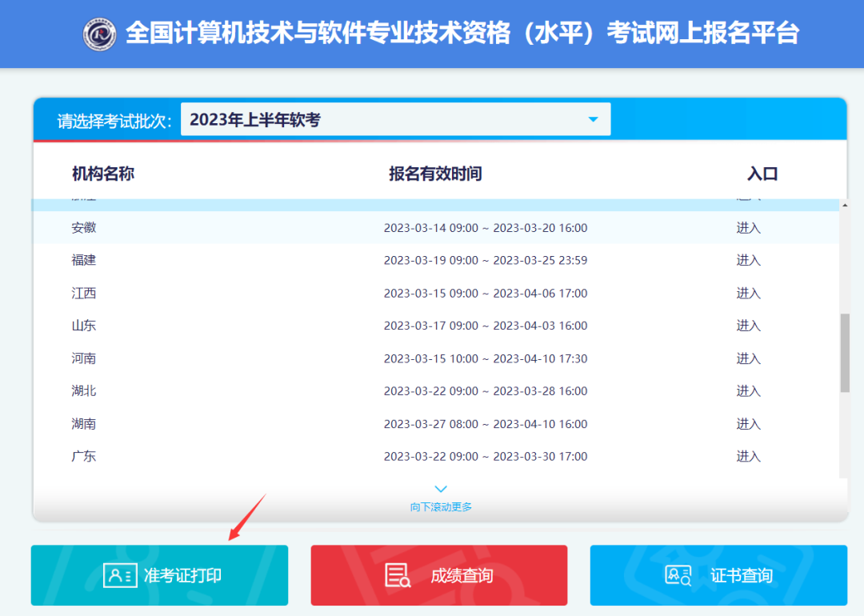Click 进入 for 江西
The width and height of the screenshot is (864, 616).
click(748, 293)
